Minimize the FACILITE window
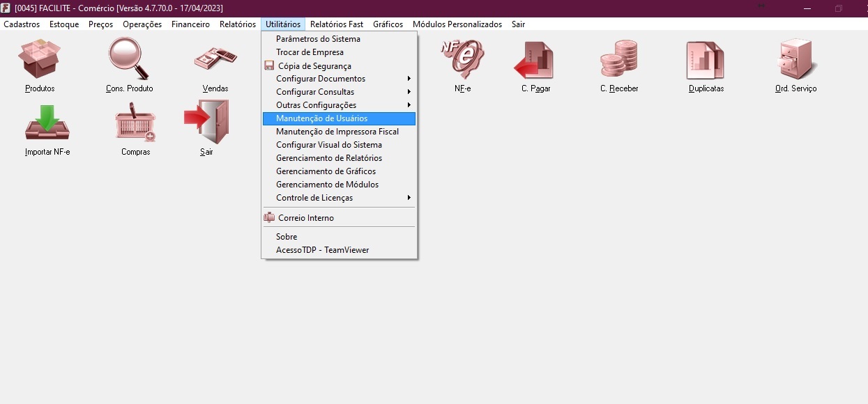Image resolution: width=868 pixels, height=404 pixels. tap(807, 8)
